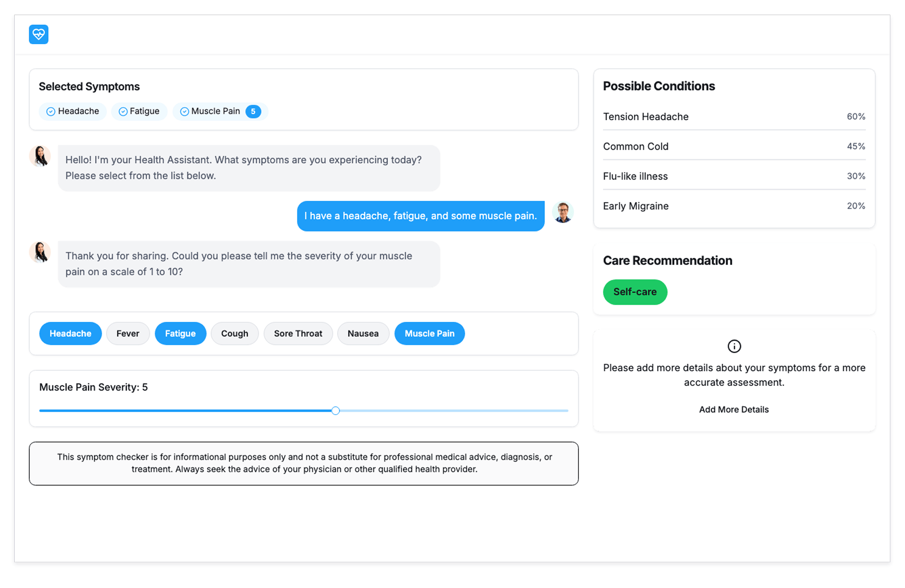Open the Early Migraine condition row
Viewport: 905px width, 588px height.
tap(733, 206)
